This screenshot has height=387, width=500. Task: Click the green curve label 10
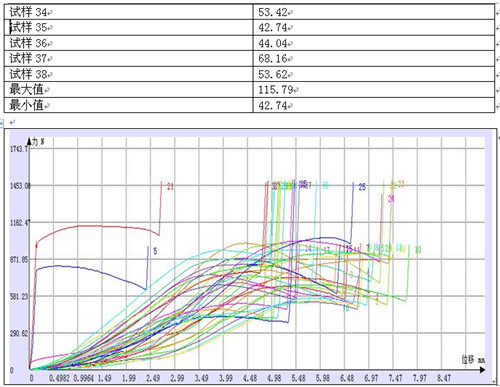(418, 249)
